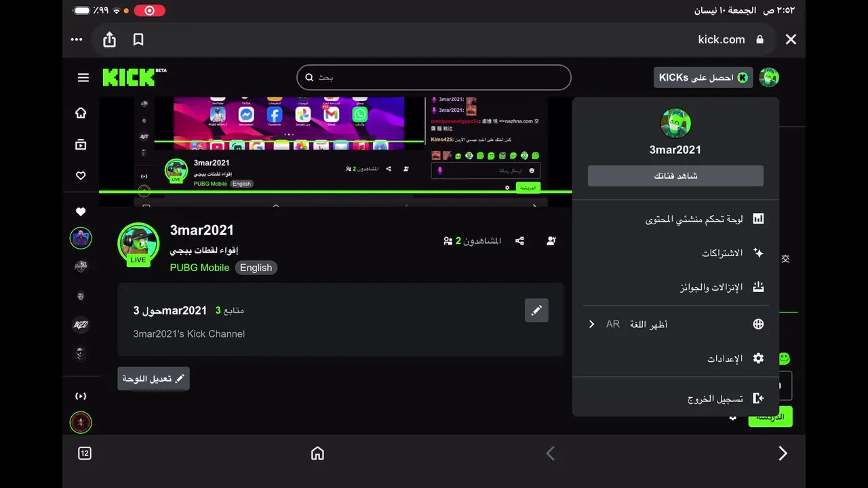Click the متابع 3 followers count
This screenshot has height=488, width=868.
(x=230, y=310)
